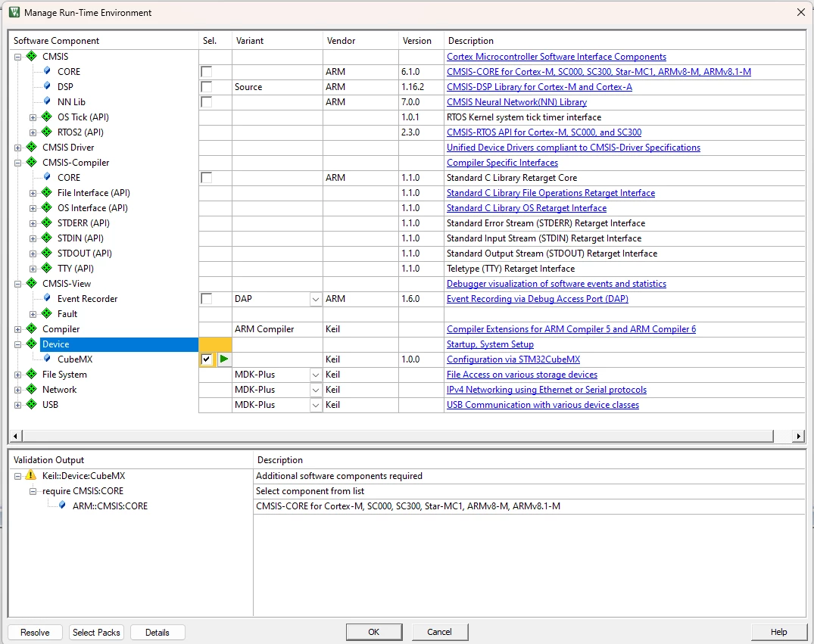The image size is (814, 644).
Task: Click the green diamond icon beside STDERR (API)
Action: (x=47, y=222)
